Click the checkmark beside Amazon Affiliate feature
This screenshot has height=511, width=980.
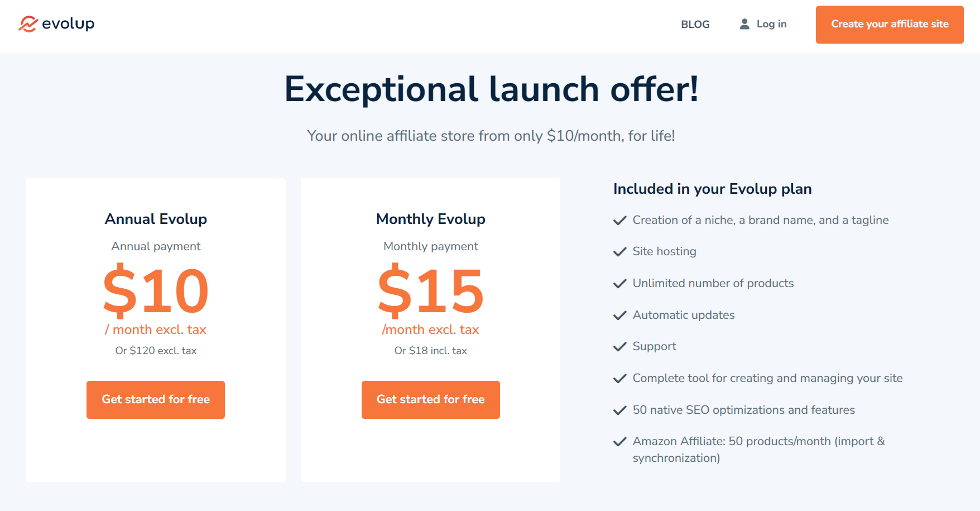pyautogui.click(x=619, y=442)
